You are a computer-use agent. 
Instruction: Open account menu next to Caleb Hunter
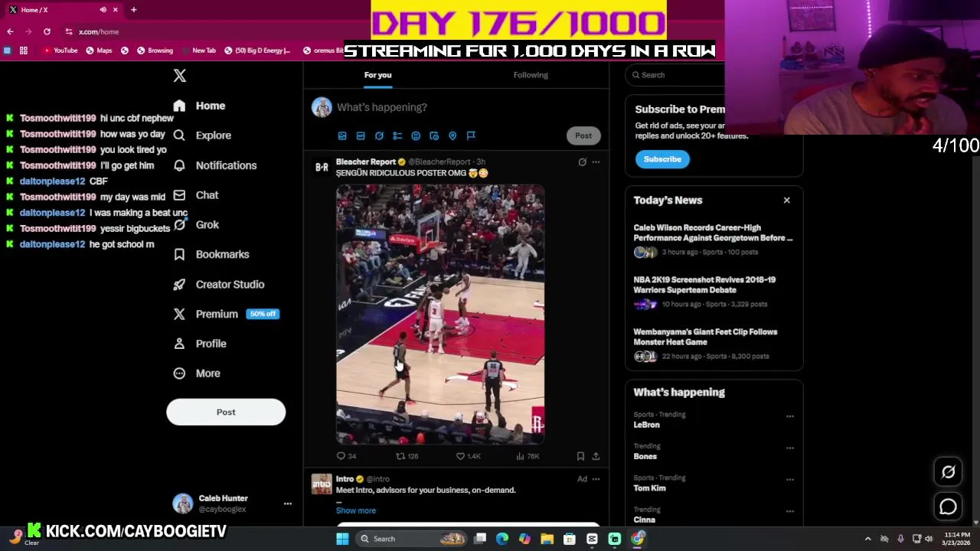288,504
